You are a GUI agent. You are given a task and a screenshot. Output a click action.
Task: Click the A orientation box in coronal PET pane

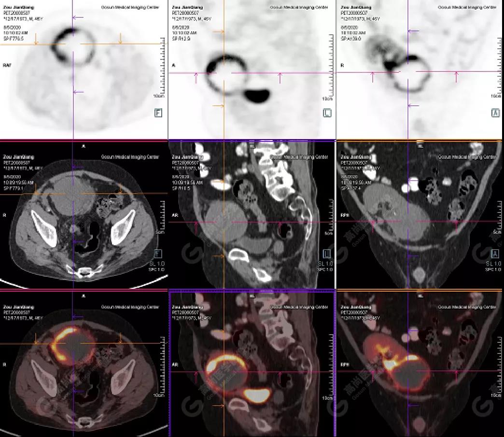tap(495, 113)
